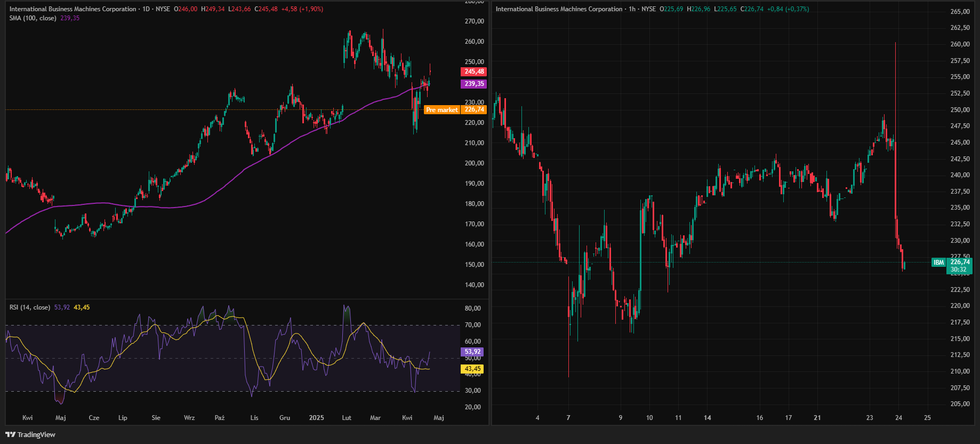This screenshot has width=980, height=444.
Task: Click the purple 239,35 SMA tag on the daily axis
Action: (x=473, y=84)
